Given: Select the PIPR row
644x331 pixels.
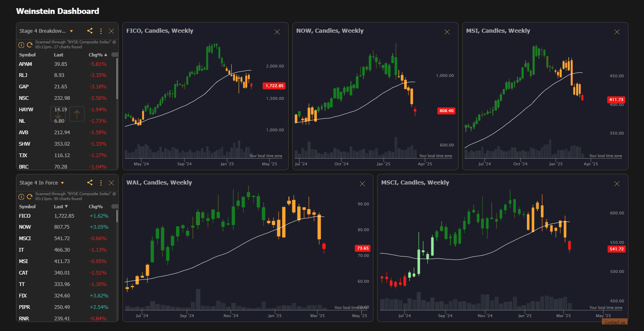Looking at the screenshot, I should pos(66,307).
